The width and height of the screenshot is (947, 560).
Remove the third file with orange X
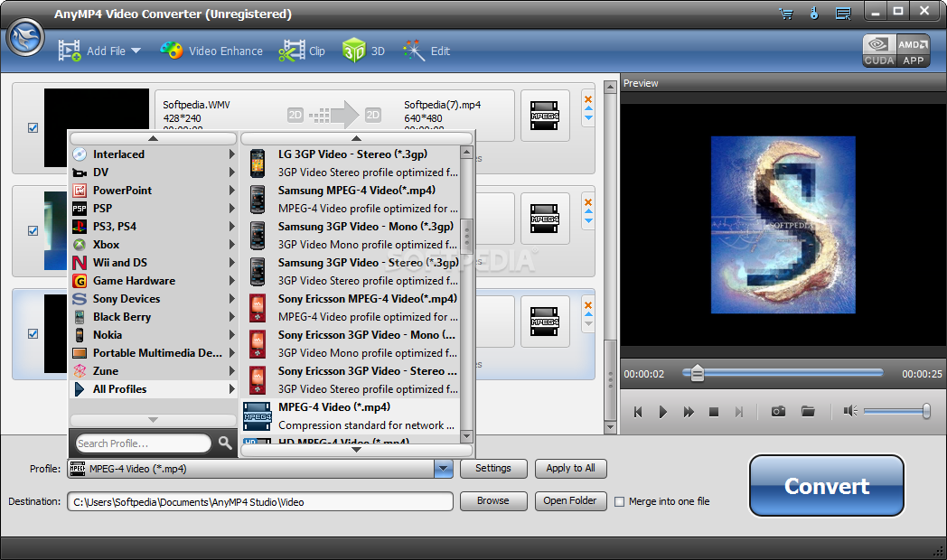pyautogui.click(x=588, y=304)
